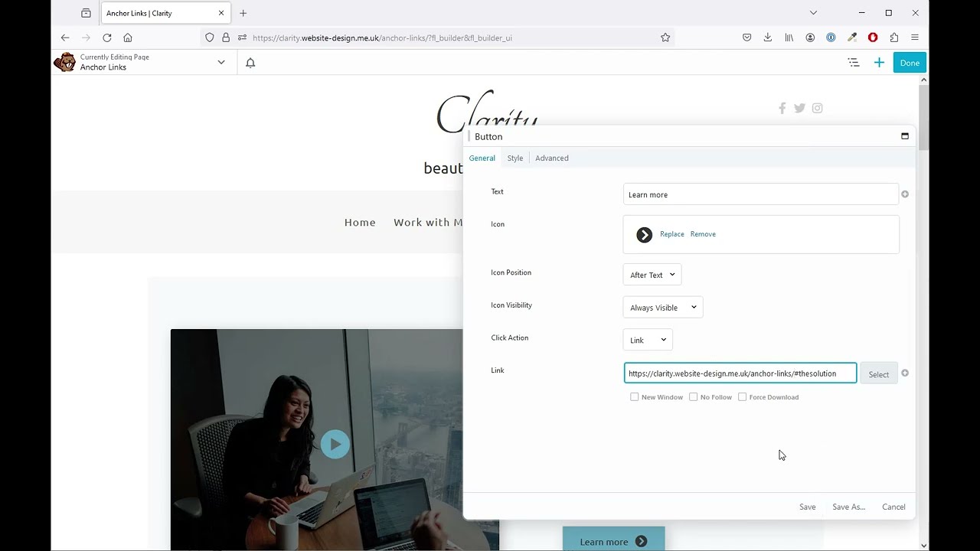The height and width of the screenshot is (551, 980).
Task: Click the Twitter icon in the header
Action: (799, 108)
